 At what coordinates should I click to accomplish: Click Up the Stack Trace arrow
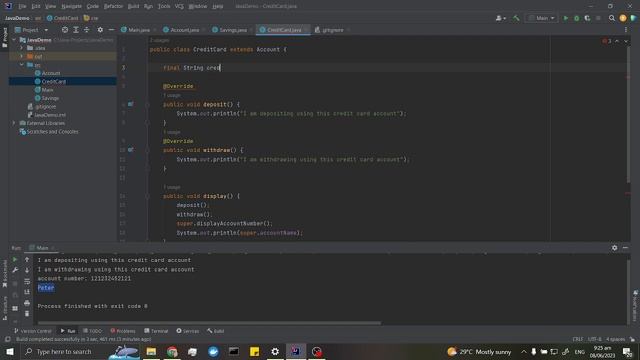pyautogui.click(x=27, y=260)
